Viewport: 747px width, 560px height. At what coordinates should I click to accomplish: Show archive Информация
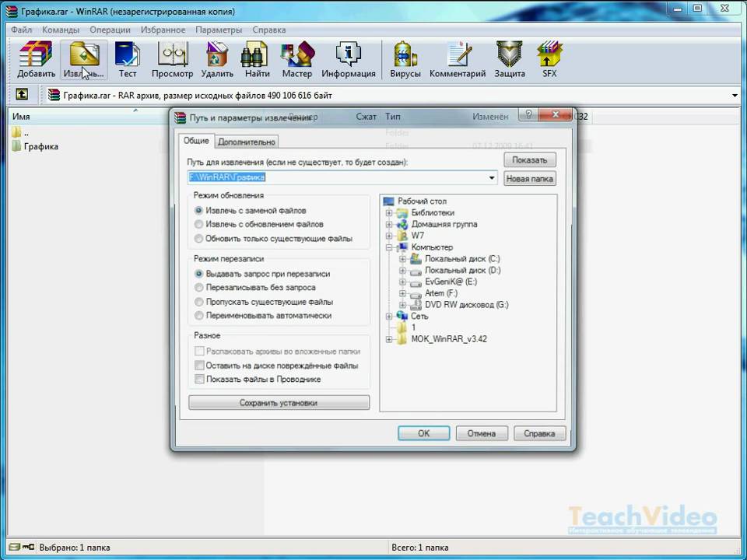pos(349,60)
